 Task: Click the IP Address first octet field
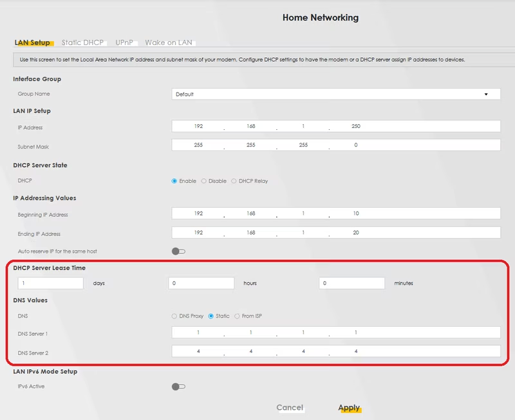coord(198,126)
